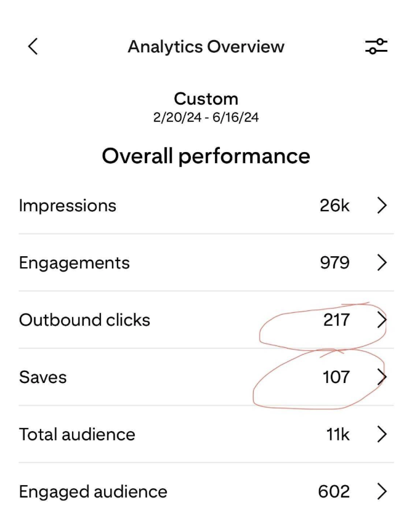Expand Engaged audience chevron
420x532 pixels.
click(x=381, y=491)
